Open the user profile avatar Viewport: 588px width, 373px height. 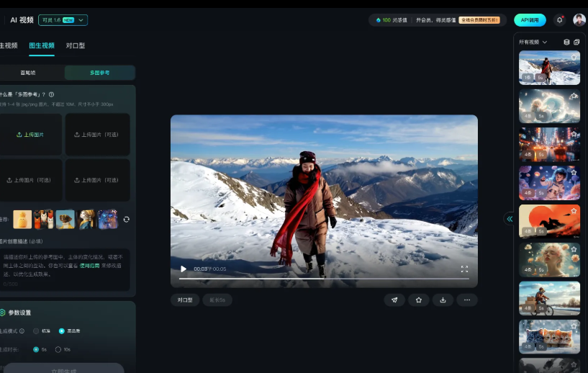click(579, 20)
